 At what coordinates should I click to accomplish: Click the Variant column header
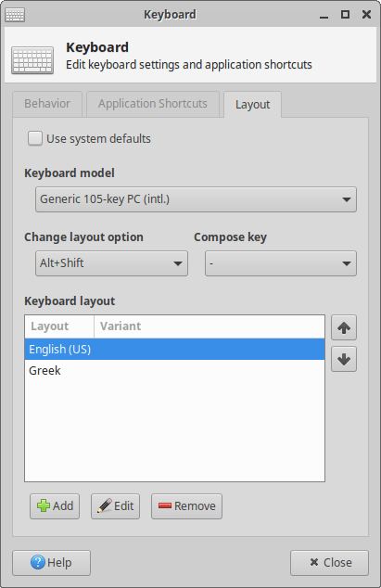click(x=210, y=326)
